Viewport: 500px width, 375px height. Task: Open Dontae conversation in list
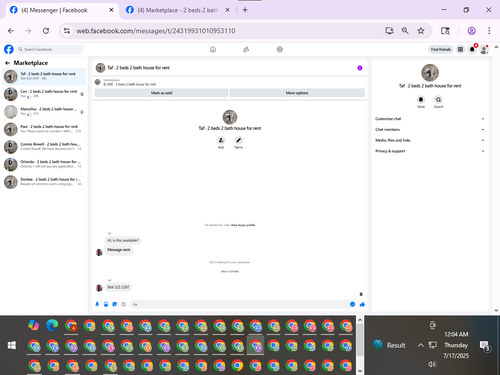[x=44, y=182]
